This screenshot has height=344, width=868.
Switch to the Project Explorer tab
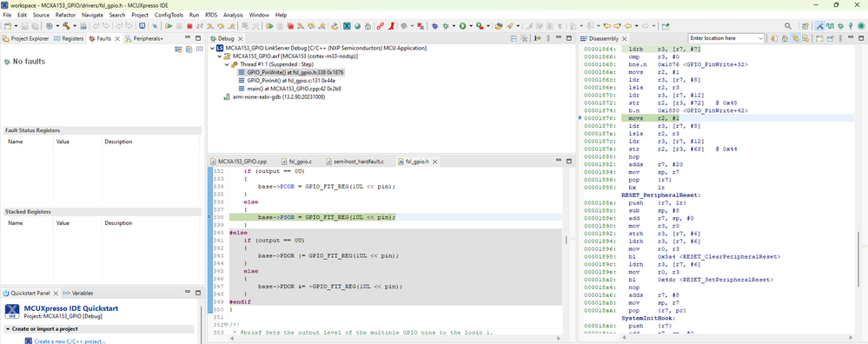[25, 39]
